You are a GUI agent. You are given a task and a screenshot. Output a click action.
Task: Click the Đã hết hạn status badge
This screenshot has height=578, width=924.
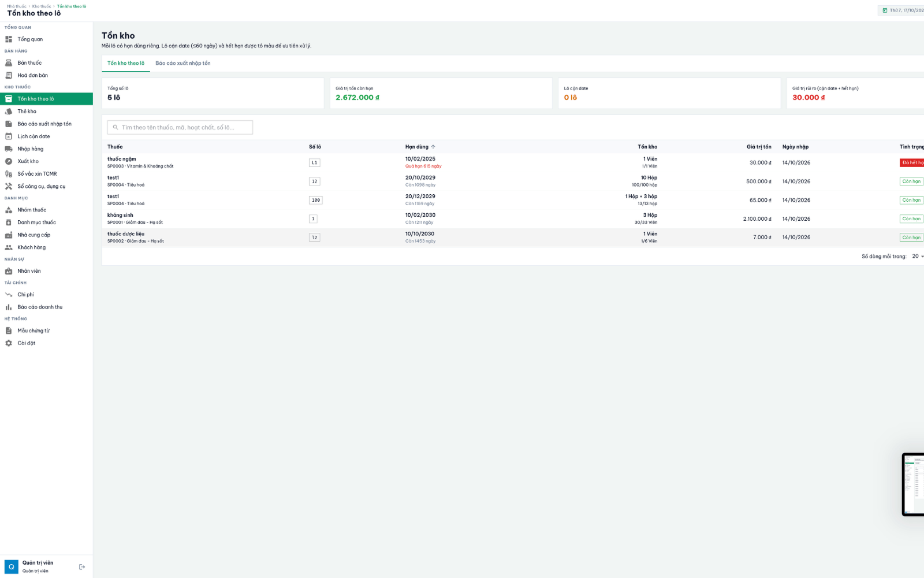pos(912,163)
